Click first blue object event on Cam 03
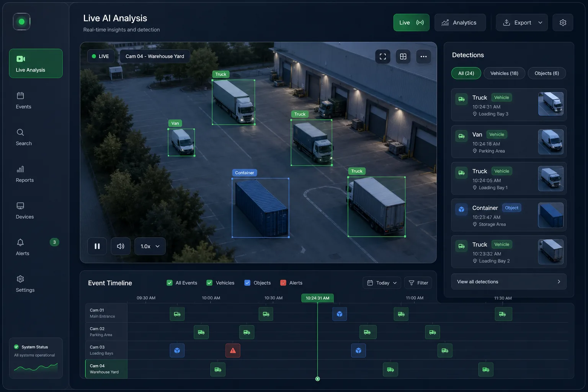 coord(177,350)
